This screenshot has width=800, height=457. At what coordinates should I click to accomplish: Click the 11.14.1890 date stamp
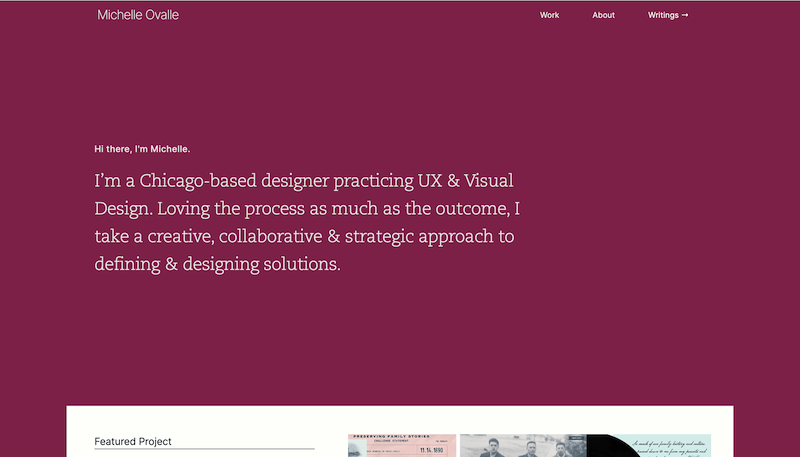pyautogui.click(x=432, y=450)
